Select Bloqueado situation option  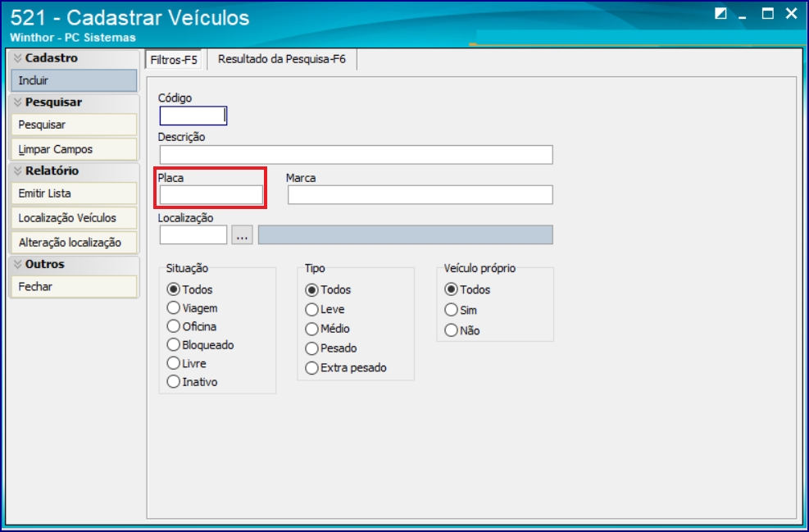[x=201, y=345]
